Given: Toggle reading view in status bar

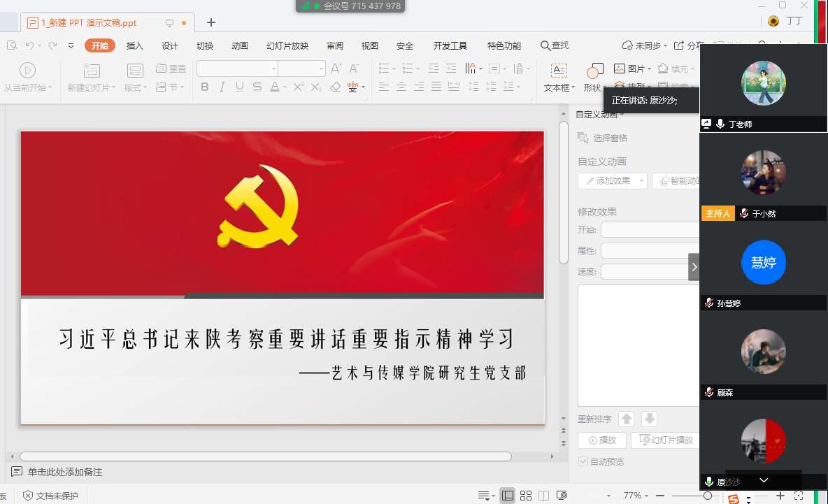Looking at the screenshot, I should pos(543,496).
